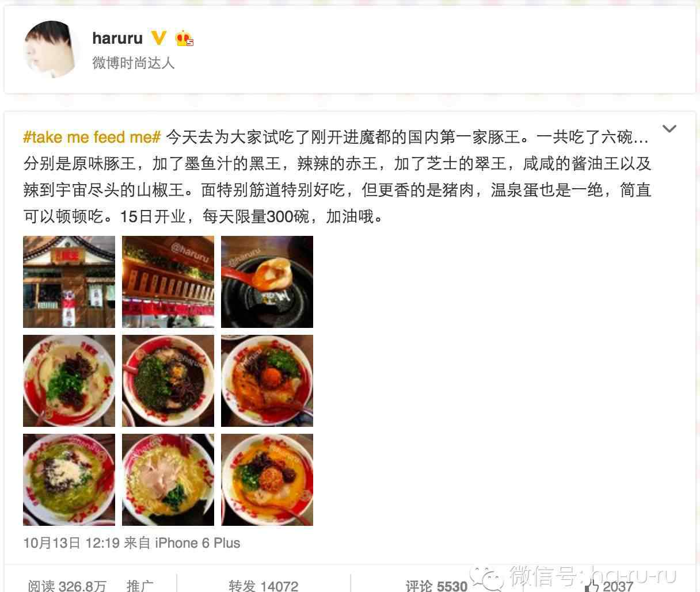Image resolution: width=700 pixels, height=592 pixels.
Task: Click the crown membership badge icon
Action: pos(184,38)
